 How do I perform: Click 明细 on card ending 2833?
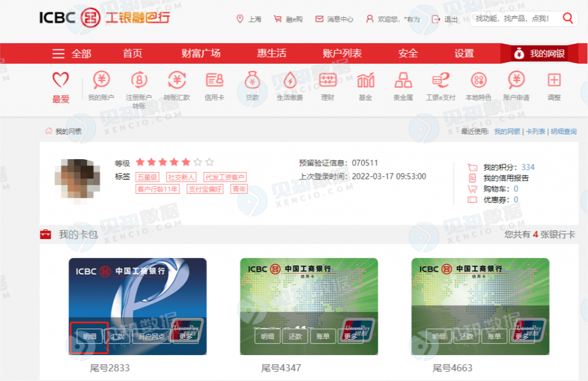click(89, 336)
